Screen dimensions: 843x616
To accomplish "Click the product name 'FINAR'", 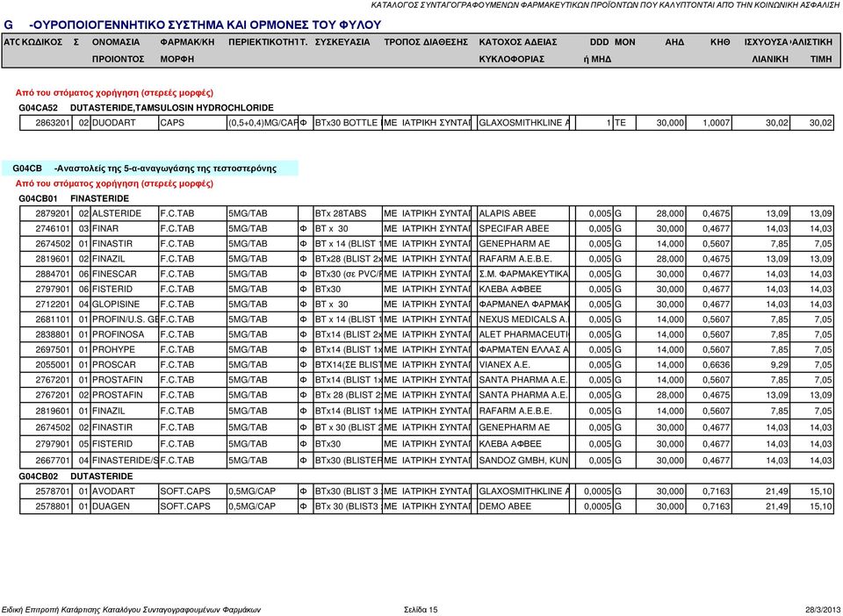I will (x=105, y=229).
